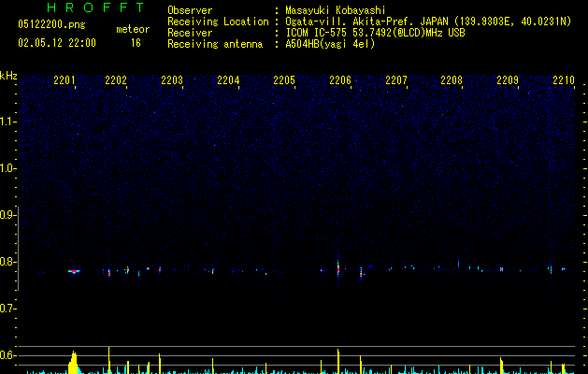The image size is (588, 374).
Task: Click the Receiver label
Action: 190,33
